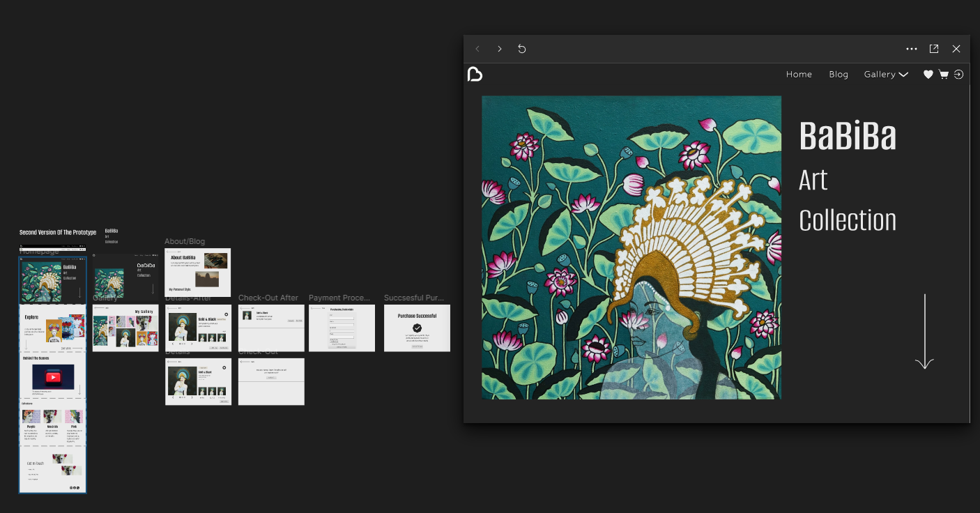Expand the Gallery dropdown chevron
Image resolution: width=980 pixels, height=513 pixels.
(903, 75)
